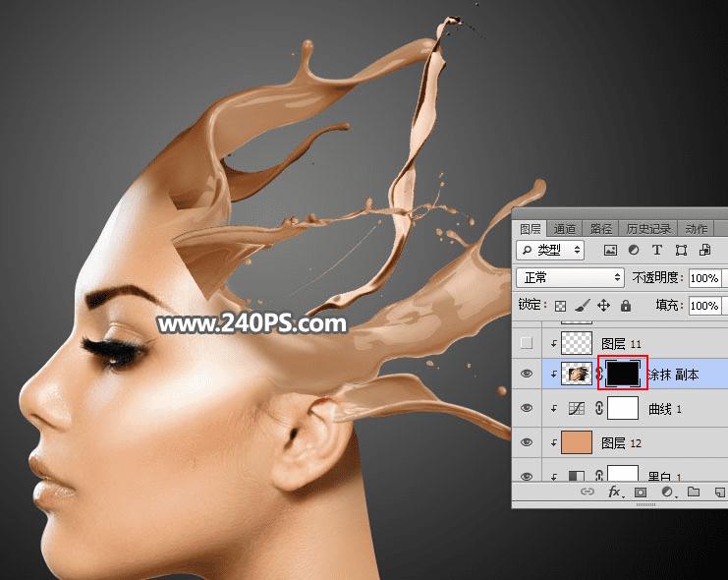The image size is (728, 580).
Task: Select layer name 图层 12
Action: tap(621, 443)
